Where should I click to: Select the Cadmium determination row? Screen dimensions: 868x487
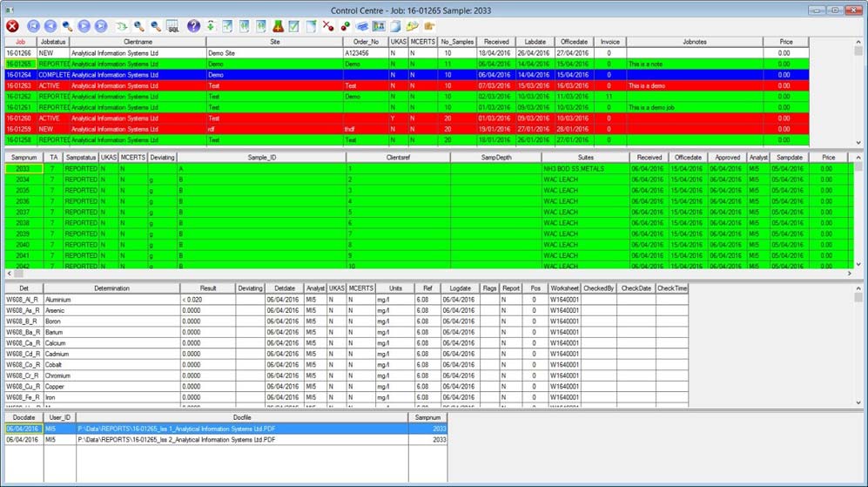point(347,354)
